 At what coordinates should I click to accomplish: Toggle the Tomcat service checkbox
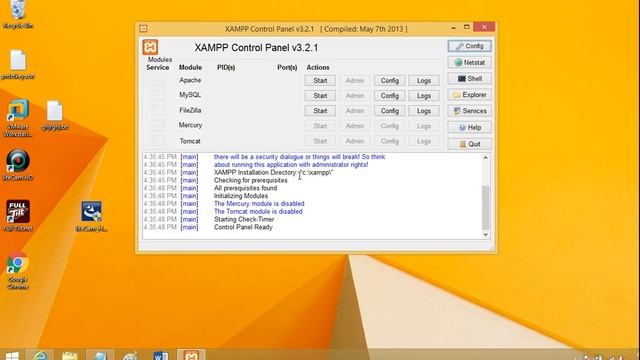158,141
